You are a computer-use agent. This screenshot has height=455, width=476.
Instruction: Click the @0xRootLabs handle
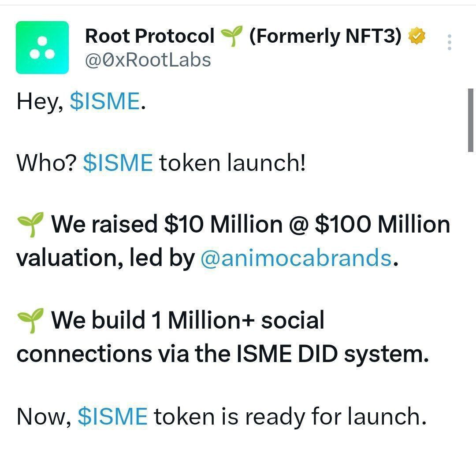148,60
